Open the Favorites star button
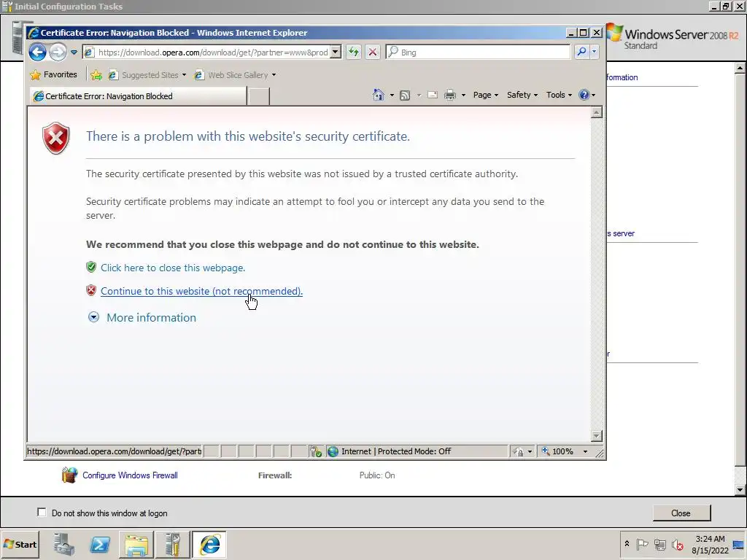Image resolution: width=747 pixels, height=560 pixels. 53,75
